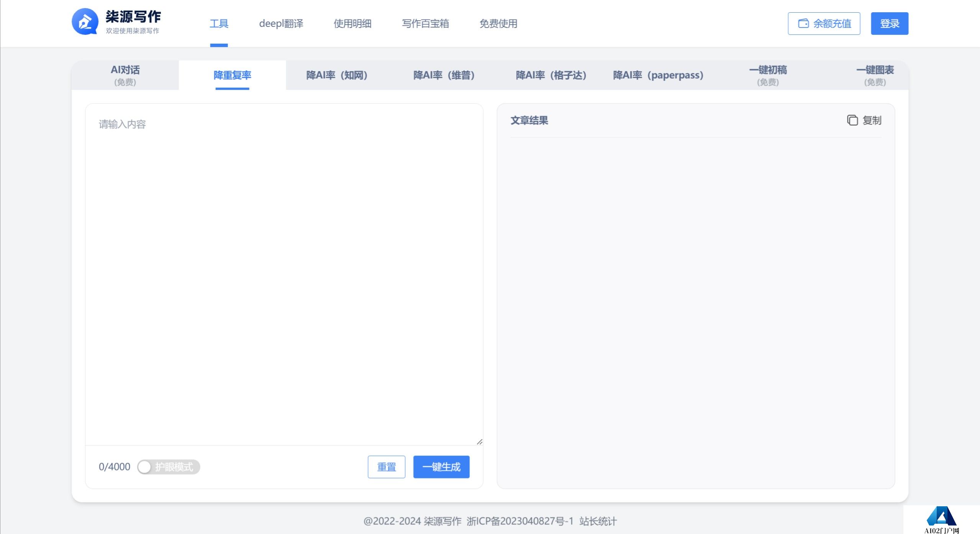Click the @2022-2024 柒源写作 copyright text

[x=412, y=521]
